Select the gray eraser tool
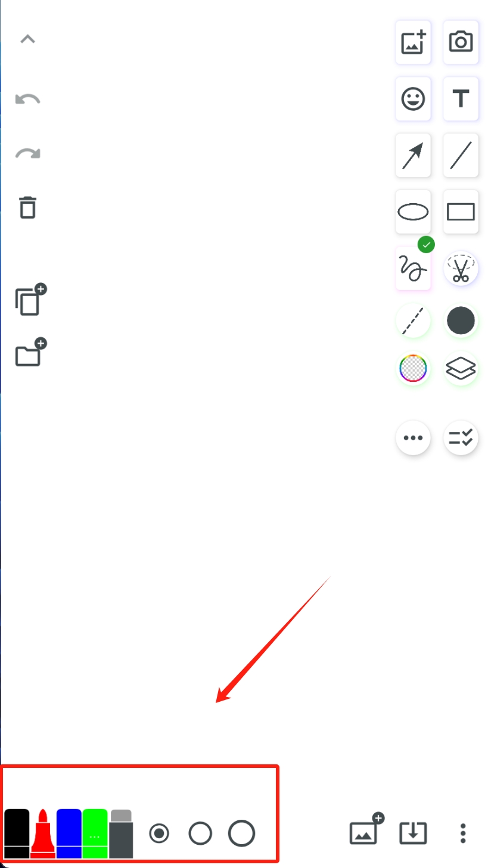Image resolution: width=488 pixels, height=868 pixels. point(121,833)
